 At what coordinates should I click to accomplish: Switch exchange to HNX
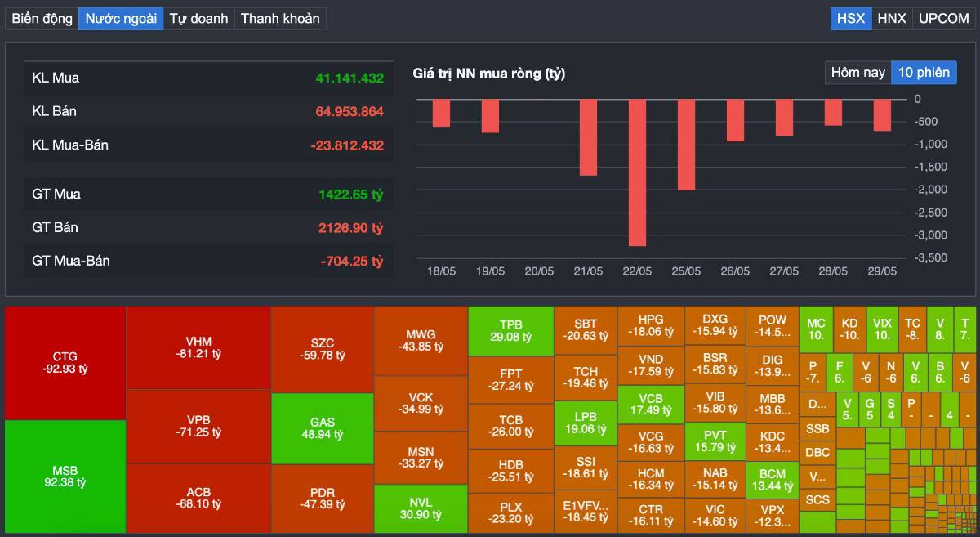[892, 18]
